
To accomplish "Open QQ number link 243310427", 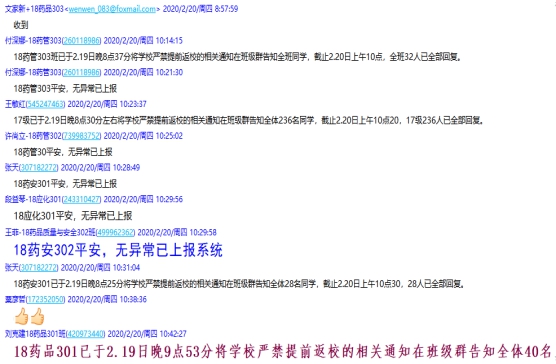I will [82, 199].
